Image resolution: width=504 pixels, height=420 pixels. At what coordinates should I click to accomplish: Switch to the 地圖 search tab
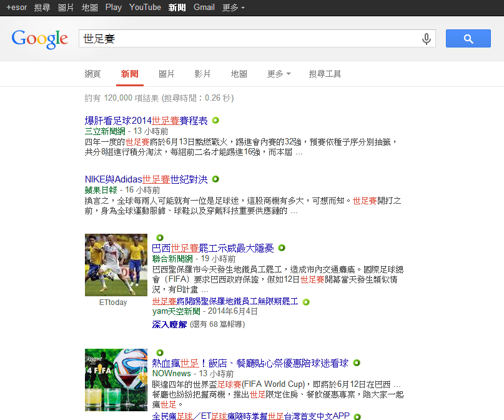pyautogui.click(x=239, y=74)
